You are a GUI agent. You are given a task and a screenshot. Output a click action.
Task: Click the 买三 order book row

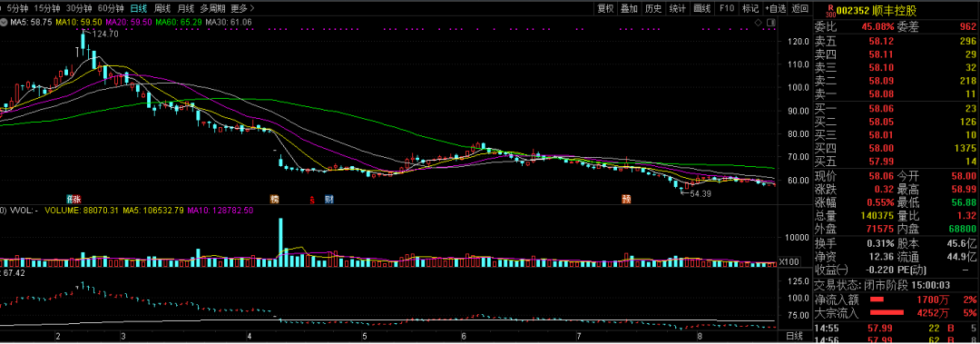coord(896,134)
